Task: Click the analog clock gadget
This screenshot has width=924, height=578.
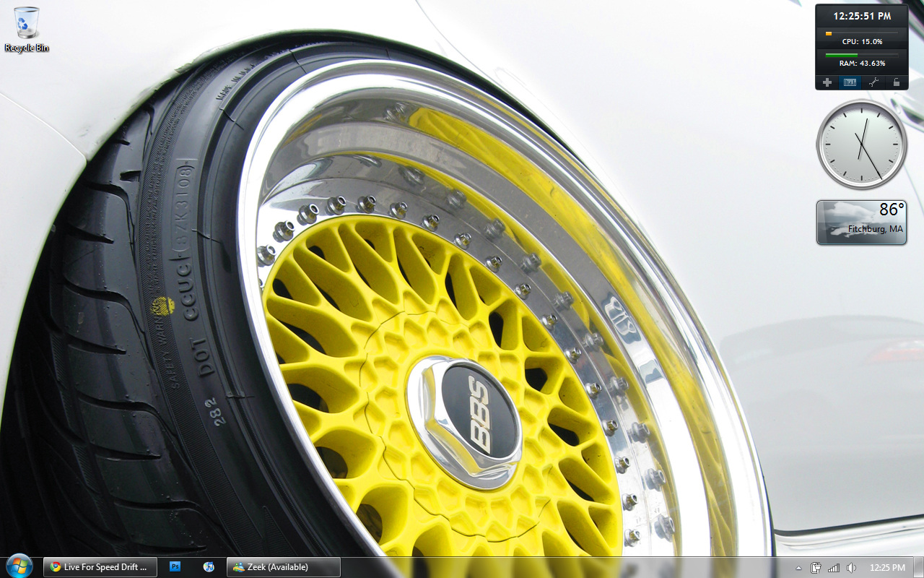Action: 861,144
